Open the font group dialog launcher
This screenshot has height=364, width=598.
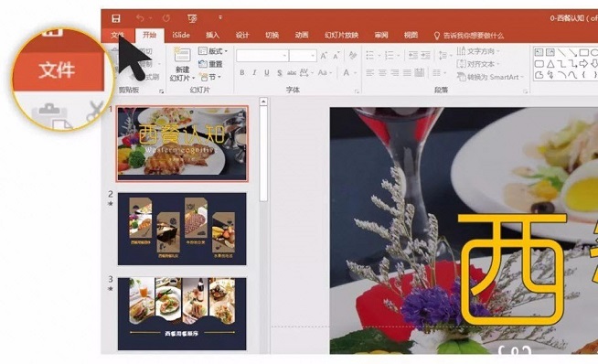pos(357,91)
